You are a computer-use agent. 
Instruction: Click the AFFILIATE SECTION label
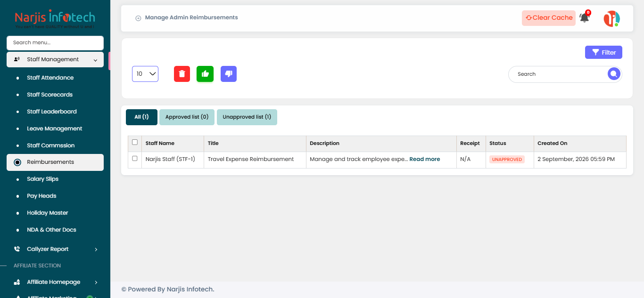(x=37, y=266)
